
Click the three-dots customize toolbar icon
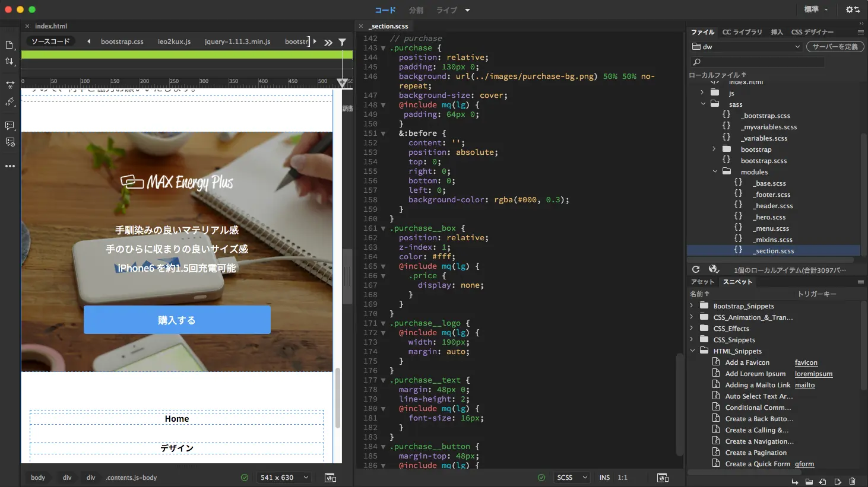pyautogui.click(x=10, y=166)
